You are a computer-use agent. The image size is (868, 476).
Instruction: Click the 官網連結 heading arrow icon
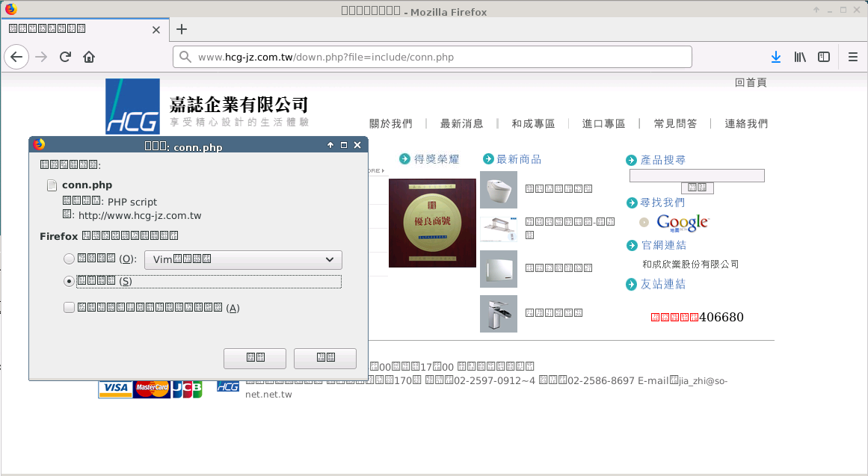point(632,245)
